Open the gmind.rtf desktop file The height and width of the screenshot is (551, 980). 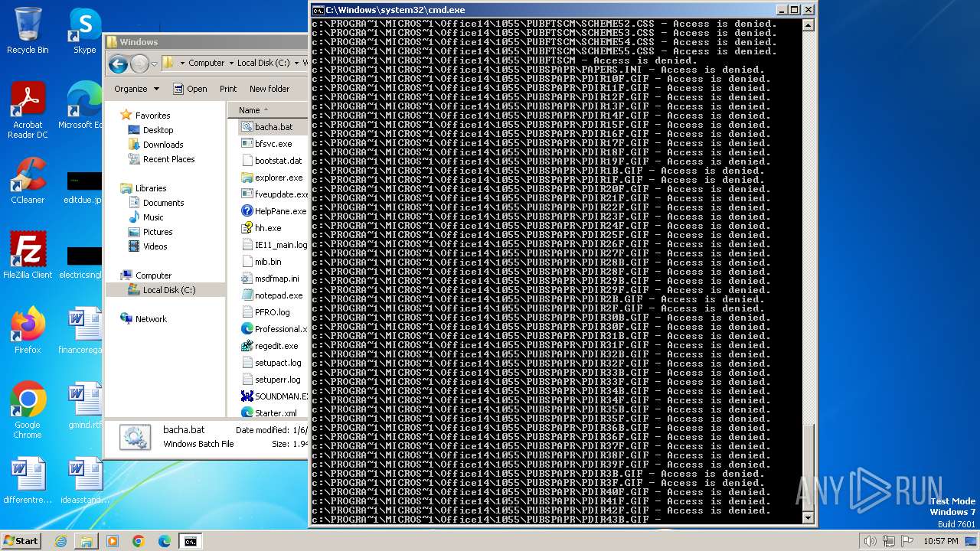[x=84, y=406]
